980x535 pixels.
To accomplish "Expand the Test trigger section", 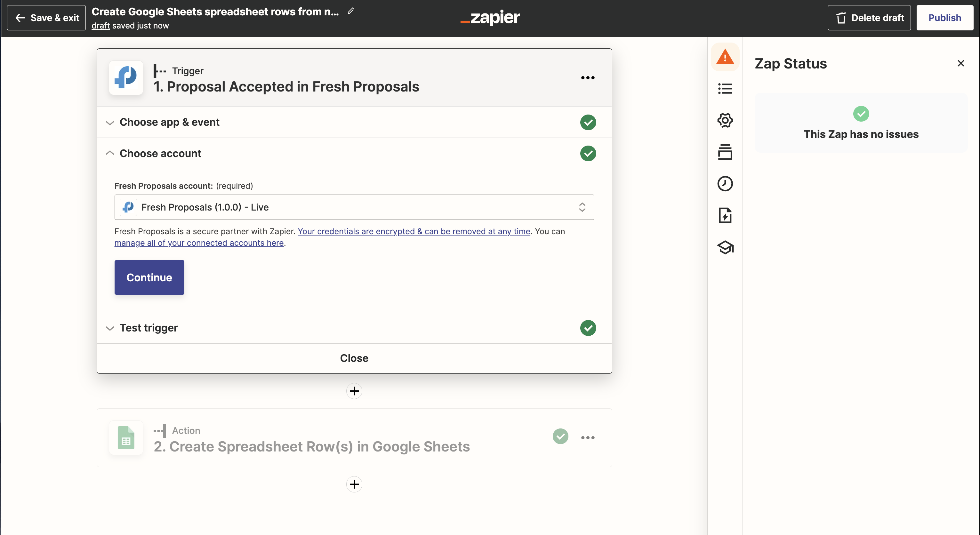I will point(149,328).
